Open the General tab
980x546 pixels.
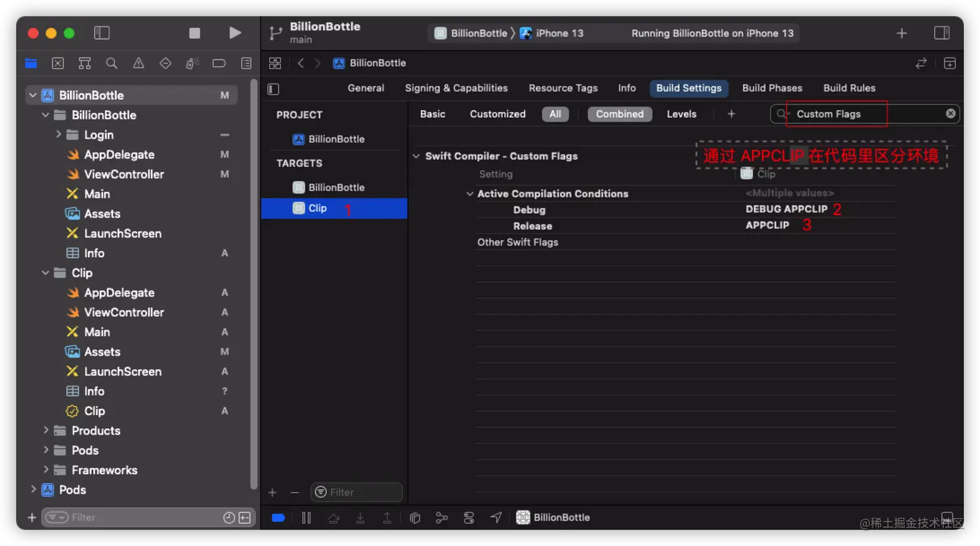click(366, 88)
